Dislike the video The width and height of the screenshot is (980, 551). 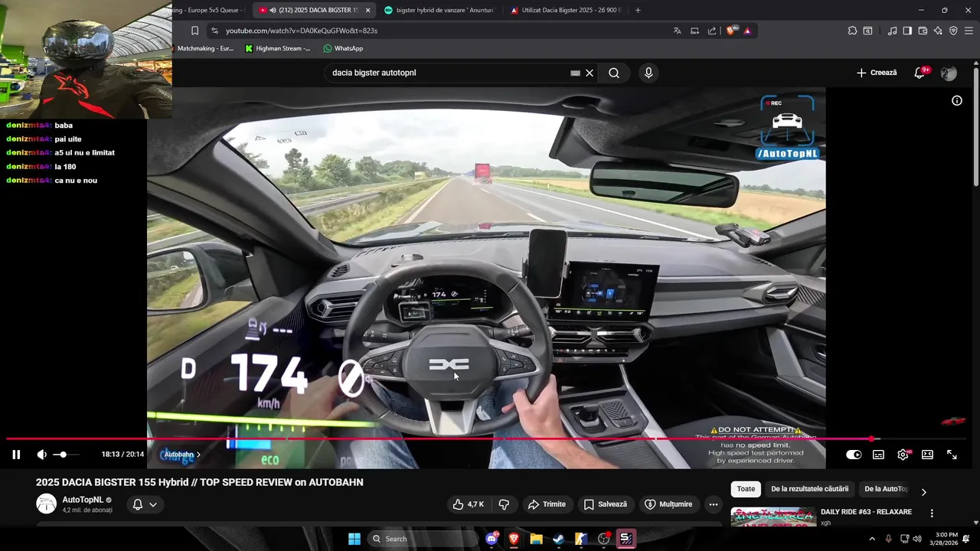point(504,504)
